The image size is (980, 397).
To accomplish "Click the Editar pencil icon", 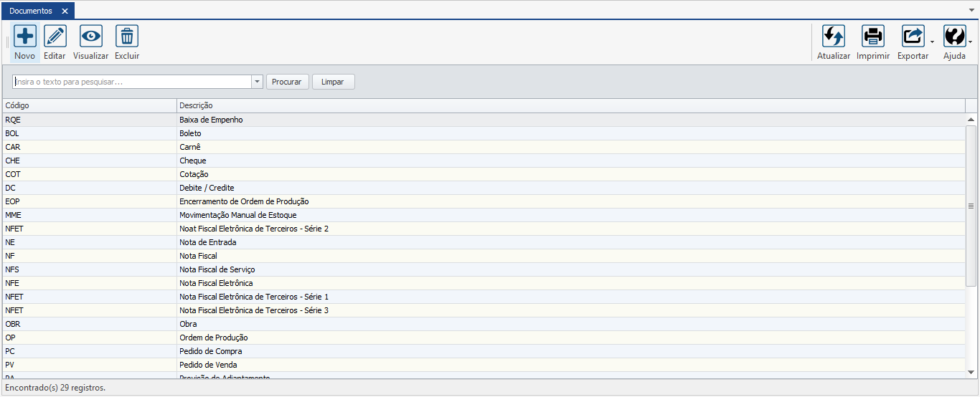I will coord(55,36).
